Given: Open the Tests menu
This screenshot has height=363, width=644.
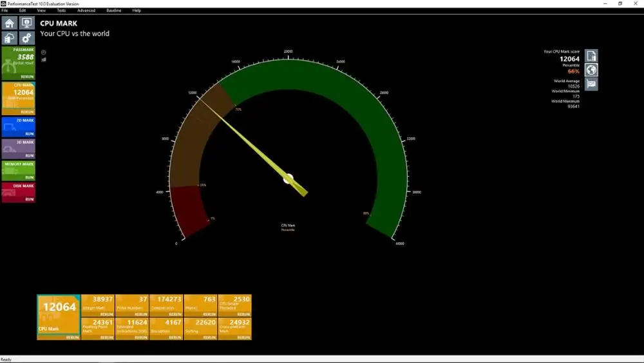Looking at the screenshot, I should pos(61,10).
